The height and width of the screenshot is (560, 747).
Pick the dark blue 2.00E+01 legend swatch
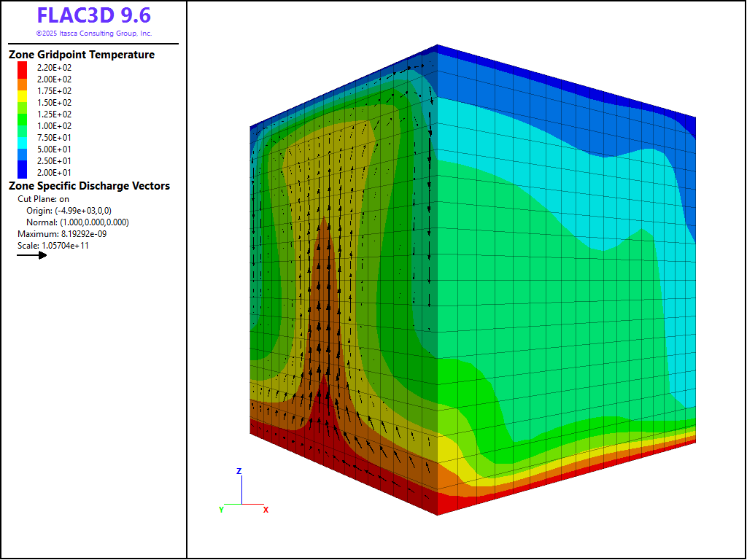23,171
